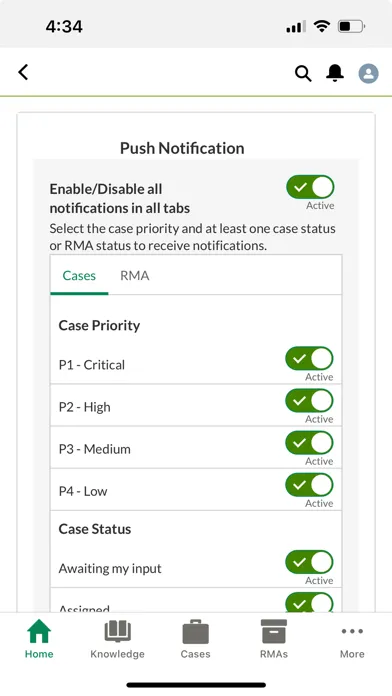Toggle the Assigned status switch

pos(309,603)
